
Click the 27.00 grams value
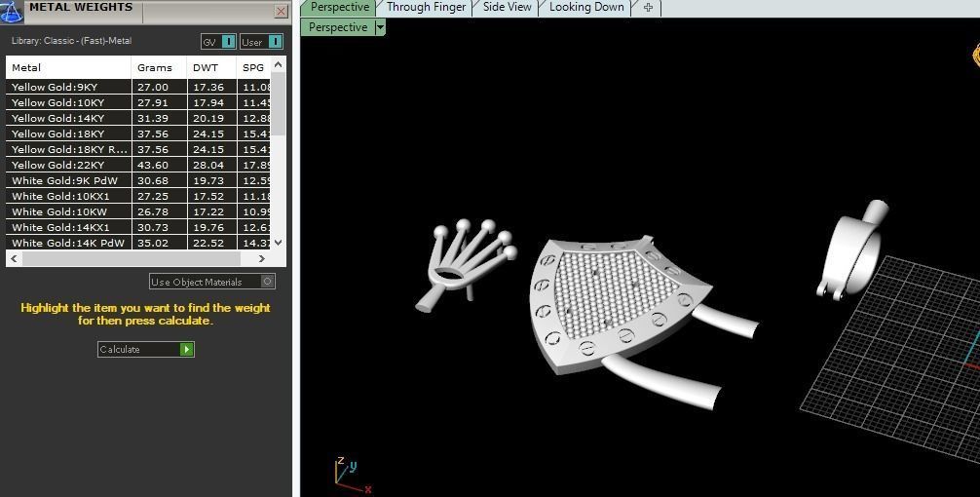pyautogui.click(x=153, y=87)
